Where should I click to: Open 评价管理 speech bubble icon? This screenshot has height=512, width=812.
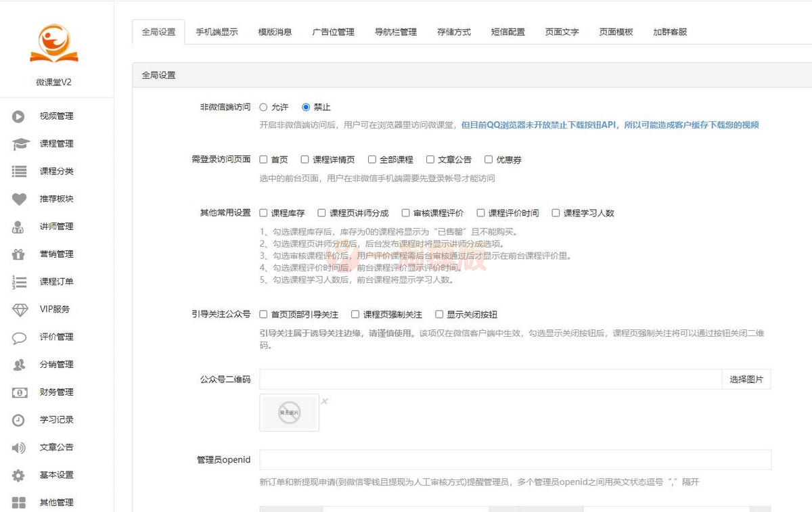20,337
